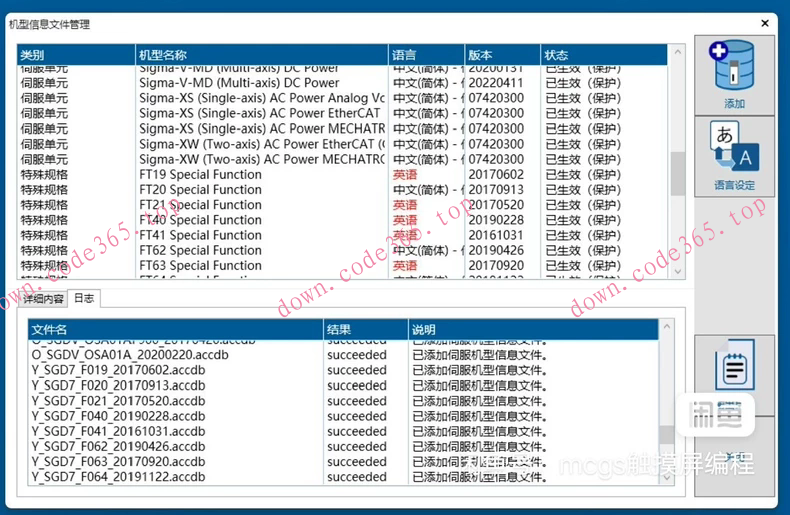Click log list scrollbar down arrow
Screen dimensions: 790x515
pos(667,478)
